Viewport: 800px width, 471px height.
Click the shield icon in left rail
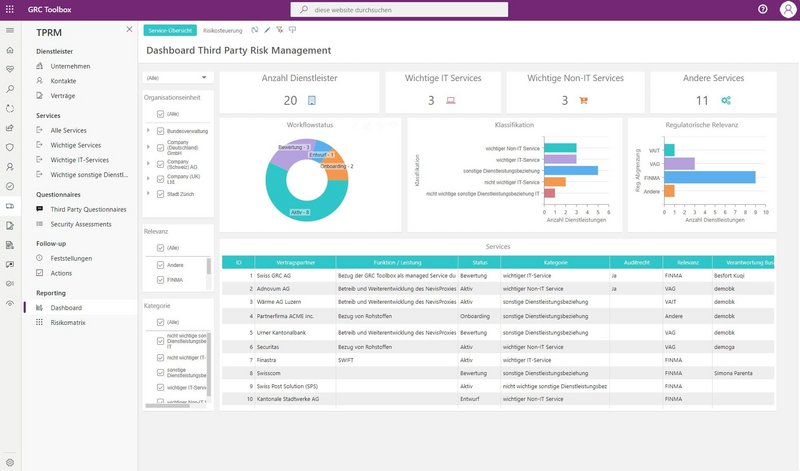[x=10, y=147]
